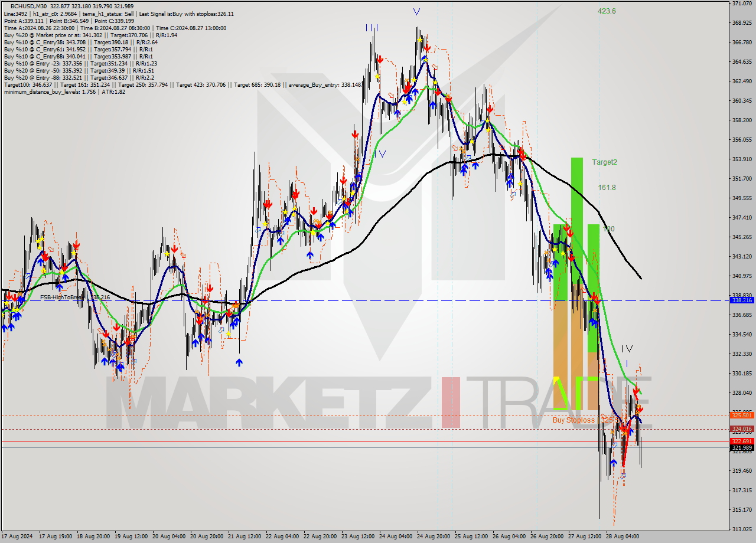This screenshot has height=543, width=756.
Task: Click the 340.975 price axis label
Action: [742, 276]
